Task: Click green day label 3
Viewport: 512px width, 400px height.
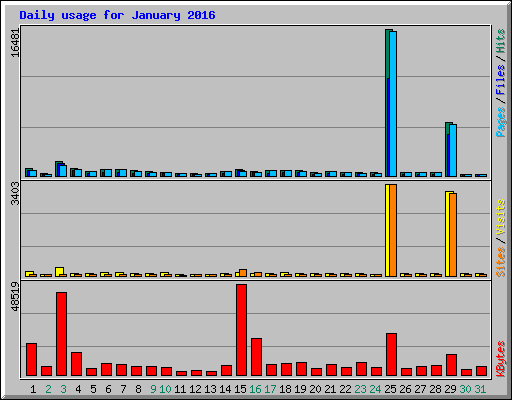Action: coord(63,389)
